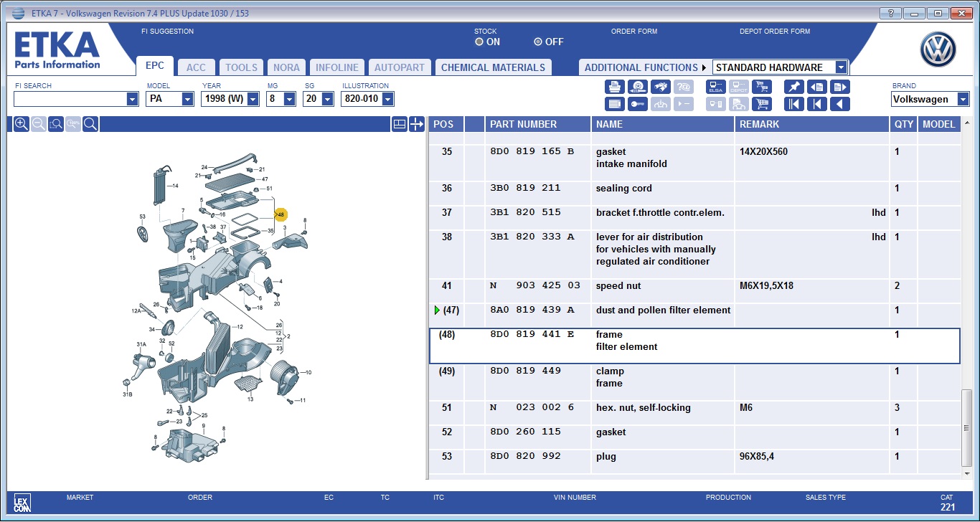Go to next illustration page icon
The width and height of the screenshot is (980, 522).
point(840,87)
